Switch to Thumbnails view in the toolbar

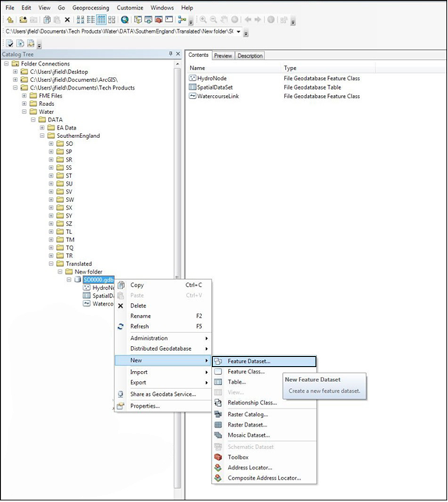112,19
